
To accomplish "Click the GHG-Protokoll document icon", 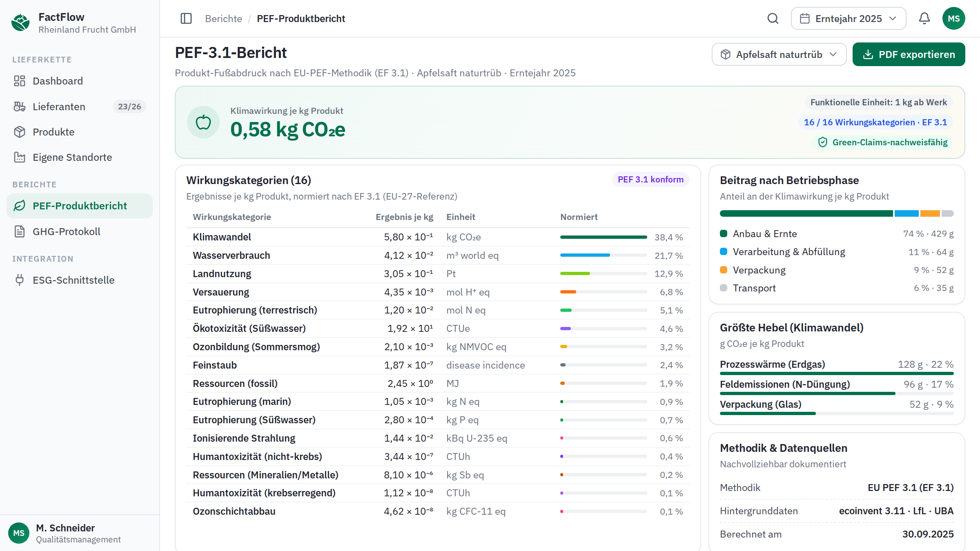I will [20, 231].
